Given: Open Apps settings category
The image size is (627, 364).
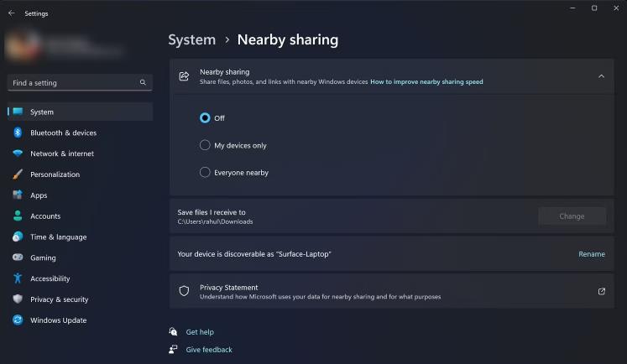Looking at the screenshot, I should coord(80,195).
